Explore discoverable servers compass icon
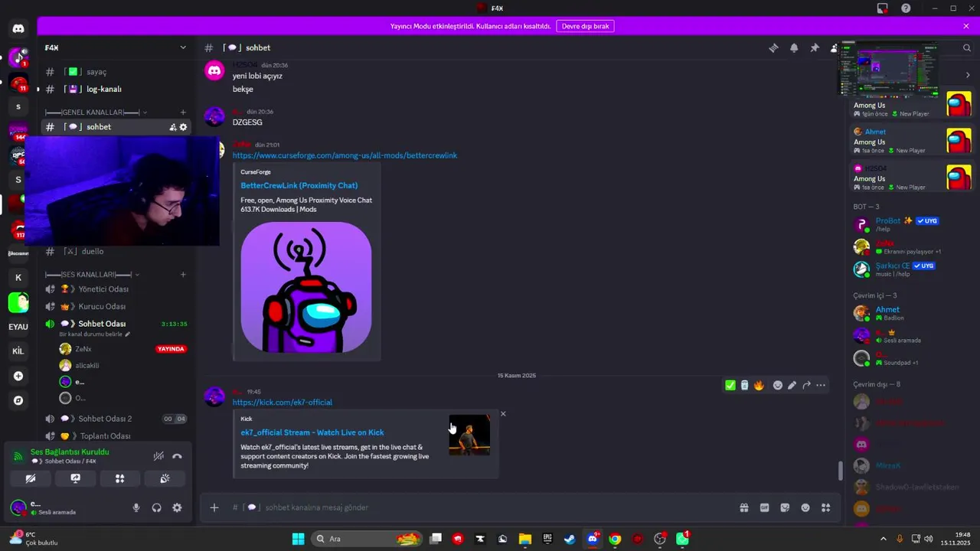This screenshot has height=551, width=980. [18, 400]
